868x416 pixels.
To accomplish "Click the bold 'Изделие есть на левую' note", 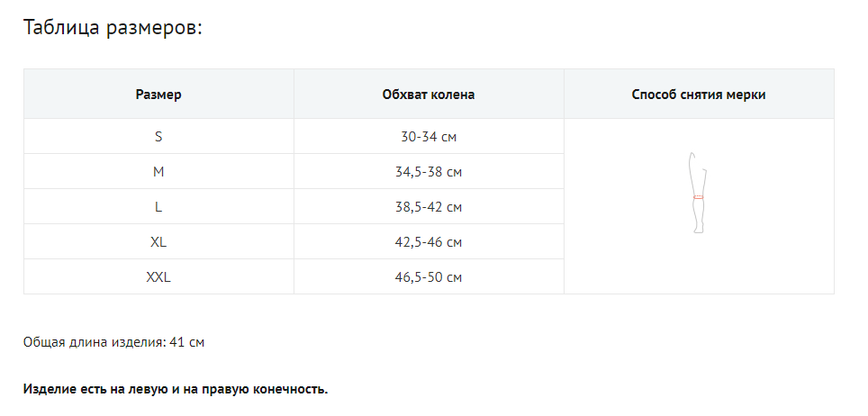I will (x=176, y=390).
